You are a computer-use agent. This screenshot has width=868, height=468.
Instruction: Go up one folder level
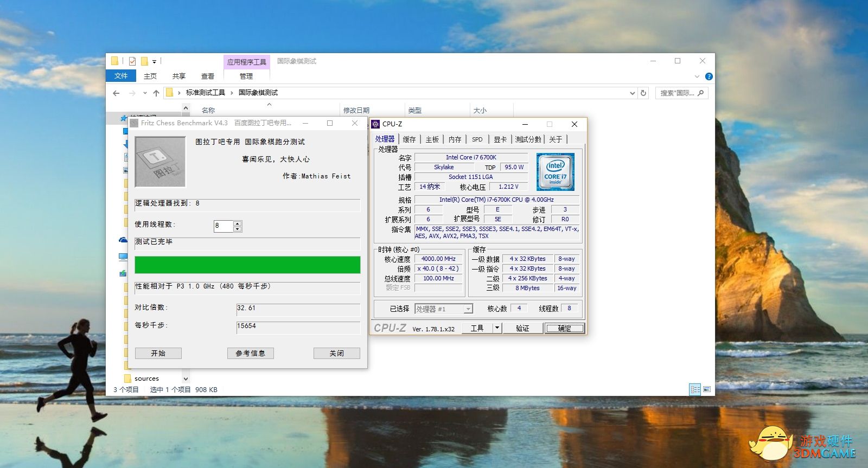coord(156,93)
